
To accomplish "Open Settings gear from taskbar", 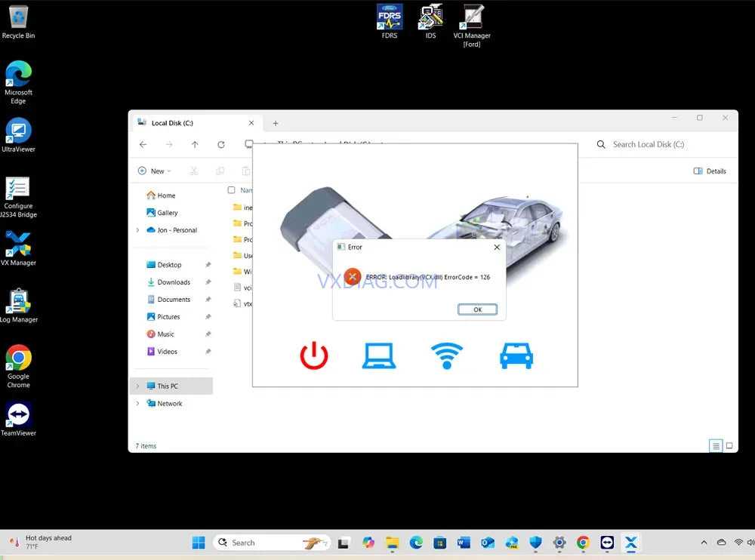I will click(x=559, y=543).
